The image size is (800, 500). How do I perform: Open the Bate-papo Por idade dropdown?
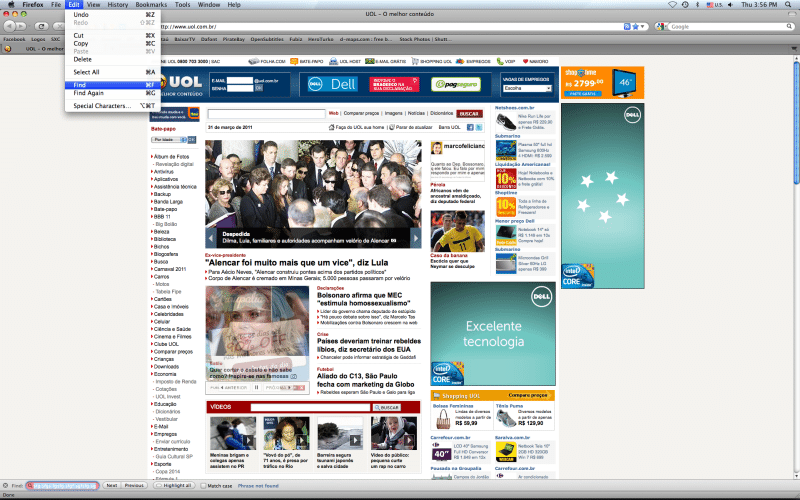[169, 139]
